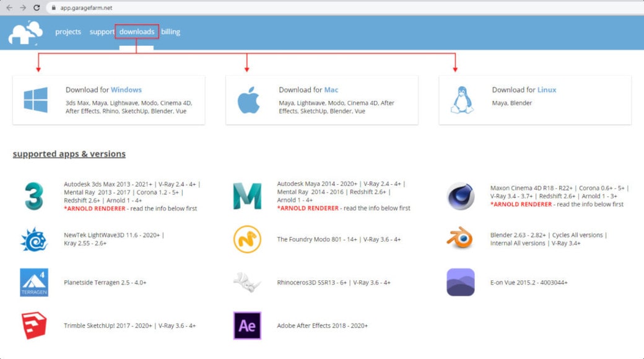Image resolution: width=644 pixels, height=359 pixels.
Task: Click The Foundry Modo icon
Action: 247,239
